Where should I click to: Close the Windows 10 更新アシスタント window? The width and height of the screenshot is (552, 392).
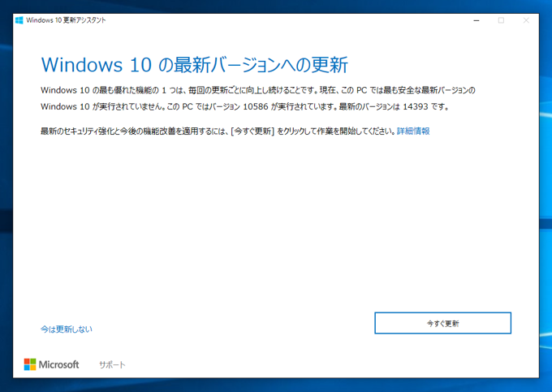point(526,20)
